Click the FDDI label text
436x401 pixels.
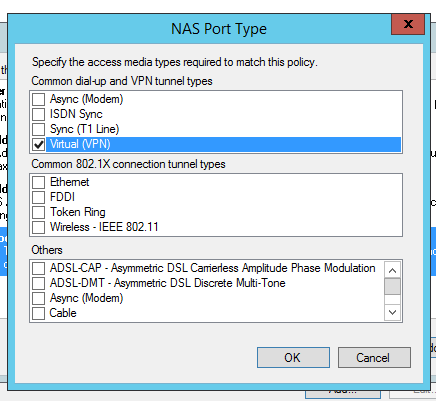pos(62,197)
